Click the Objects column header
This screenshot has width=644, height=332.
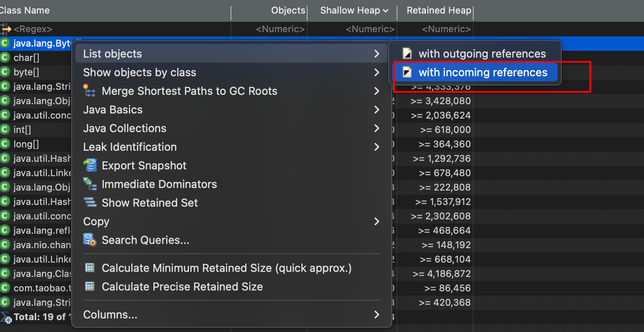[288, 11]
